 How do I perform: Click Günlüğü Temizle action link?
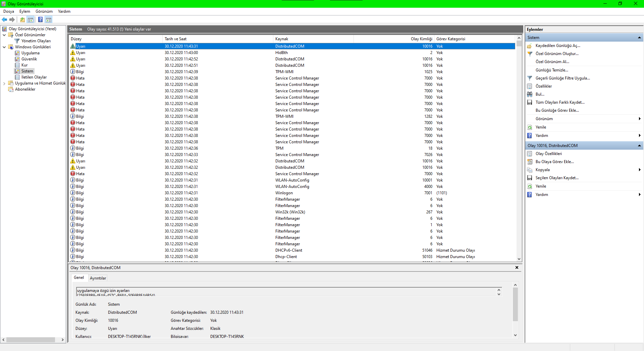coord(552,70)
